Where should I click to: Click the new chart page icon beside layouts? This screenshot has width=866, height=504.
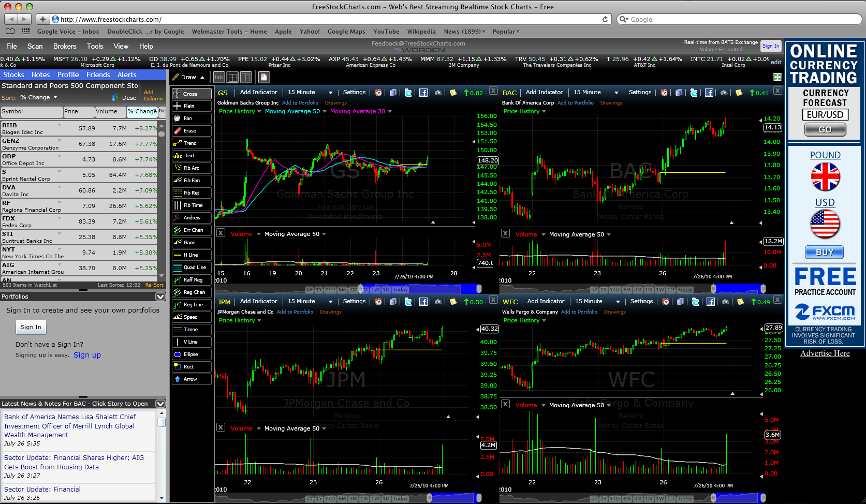tap(263, 77)
